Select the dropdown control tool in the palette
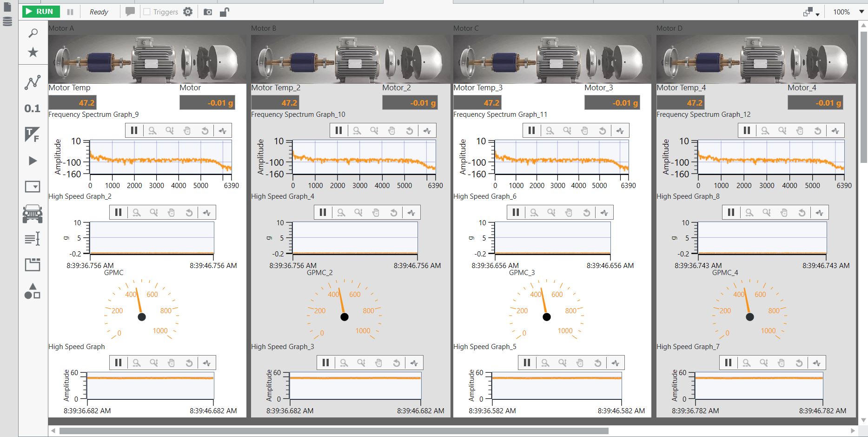Screen dimensions: 868x437 (33, 187)
